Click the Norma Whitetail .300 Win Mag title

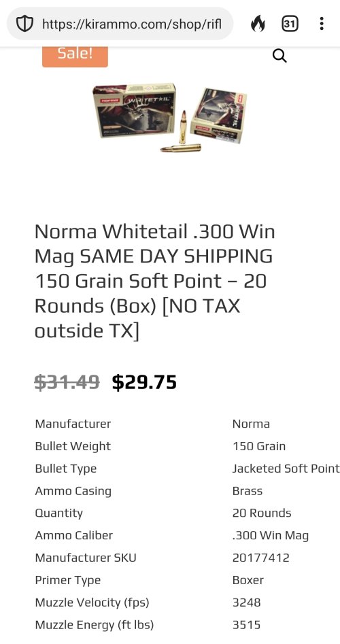coord(155,282)
